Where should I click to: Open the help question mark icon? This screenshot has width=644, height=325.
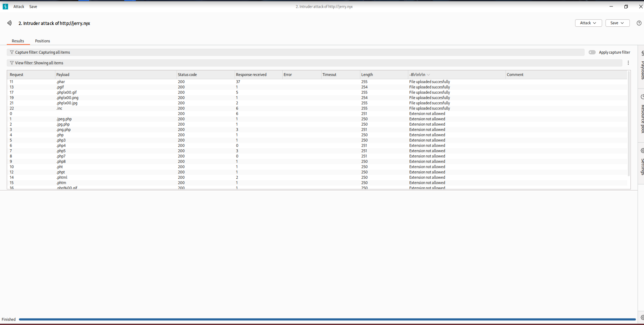(x=639, y=23)
